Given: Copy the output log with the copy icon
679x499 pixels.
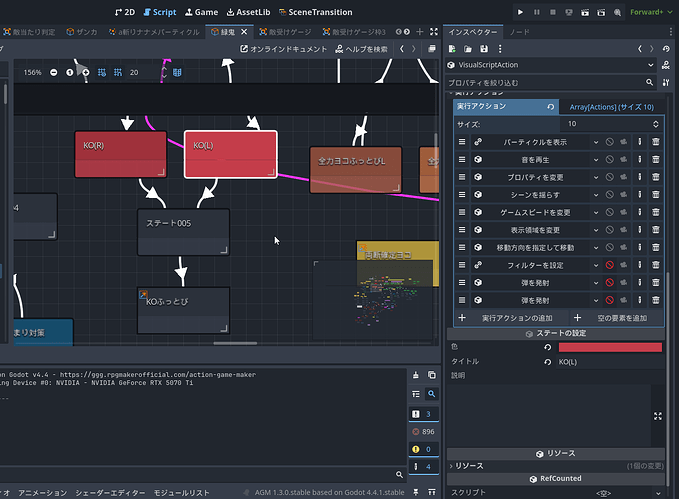Looking at the screenshot, I should tap(432, 375).
